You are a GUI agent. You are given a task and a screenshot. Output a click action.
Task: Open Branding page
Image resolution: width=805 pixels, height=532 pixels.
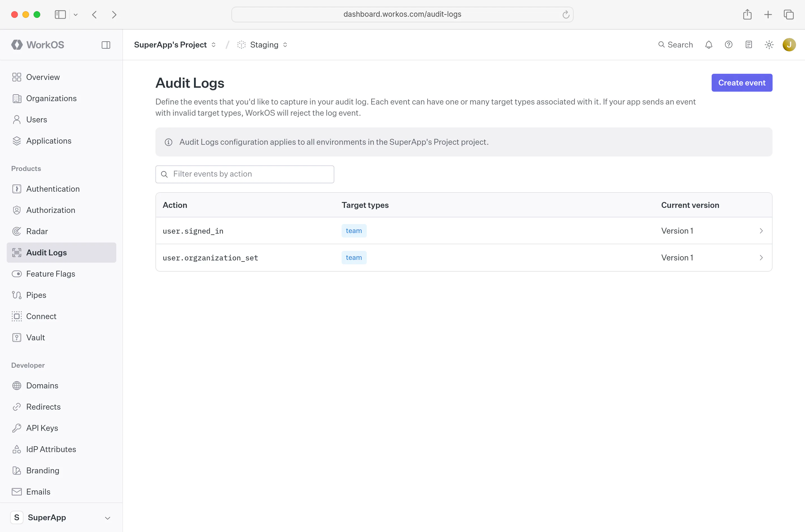(x=61, y=471)
